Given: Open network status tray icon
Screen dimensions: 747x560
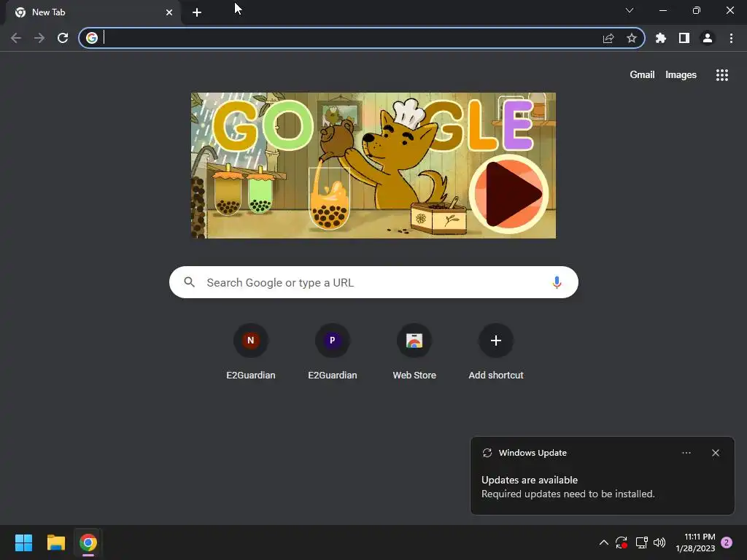Looking at the screenshot, I should coord(641,542).
